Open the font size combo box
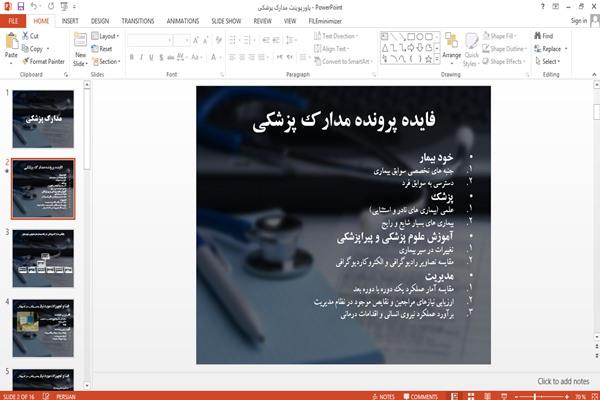 181,40
